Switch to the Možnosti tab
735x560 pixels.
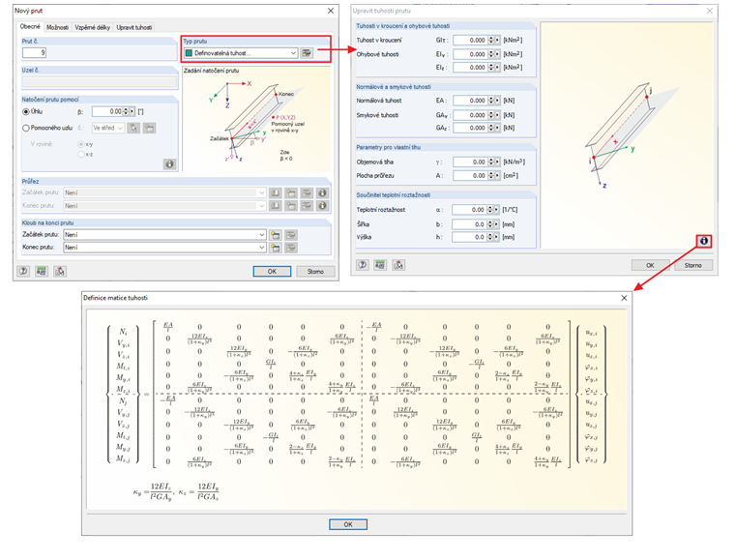(x=58, y=28)
